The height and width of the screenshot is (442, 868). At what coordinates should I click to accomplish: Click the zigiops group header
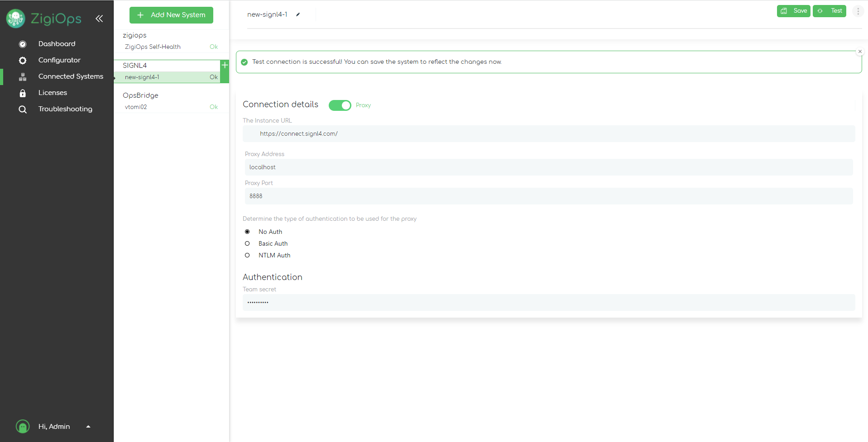134,35
